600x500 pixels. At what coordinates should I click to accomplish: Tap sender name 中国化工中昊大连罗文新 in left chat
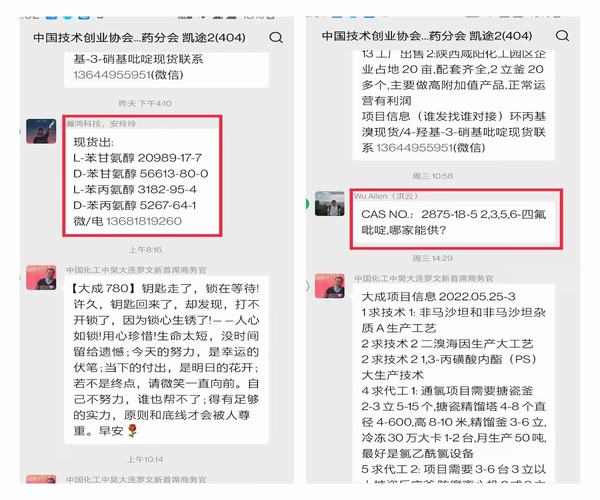click(136, 270)
